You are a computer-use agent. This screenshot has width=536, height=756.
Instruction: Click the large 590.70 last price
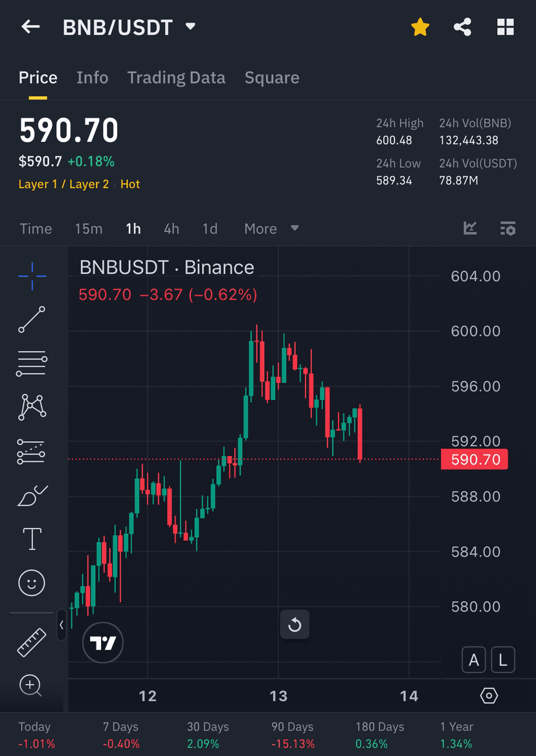(x=69, y=130)
